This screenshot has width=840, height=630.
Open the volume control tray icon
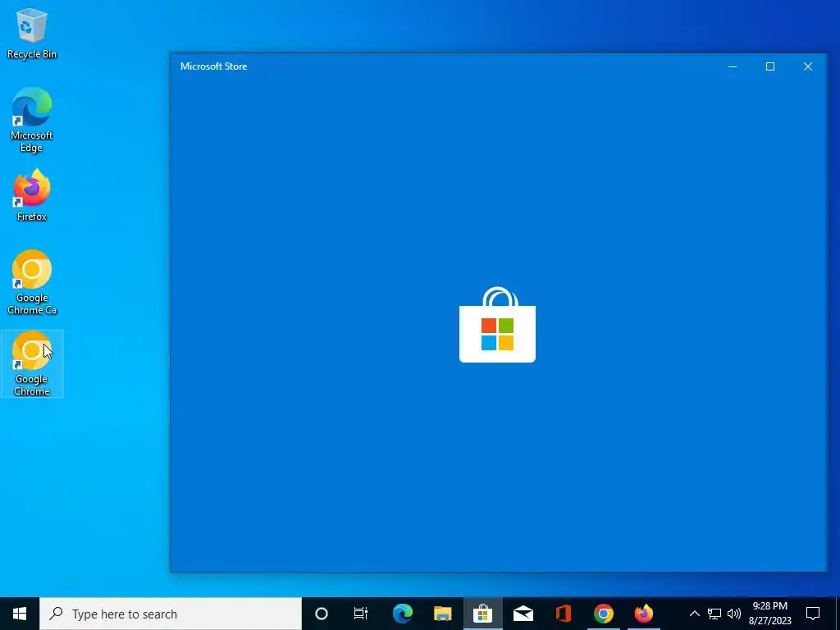tap(734, 614)
